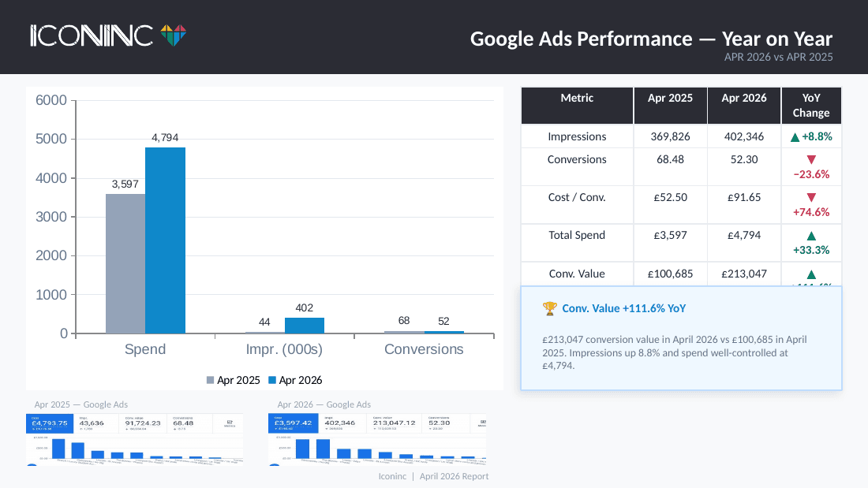
Task: Click the '+74.6%' YoY change value
Action: (x=811, y=212)
